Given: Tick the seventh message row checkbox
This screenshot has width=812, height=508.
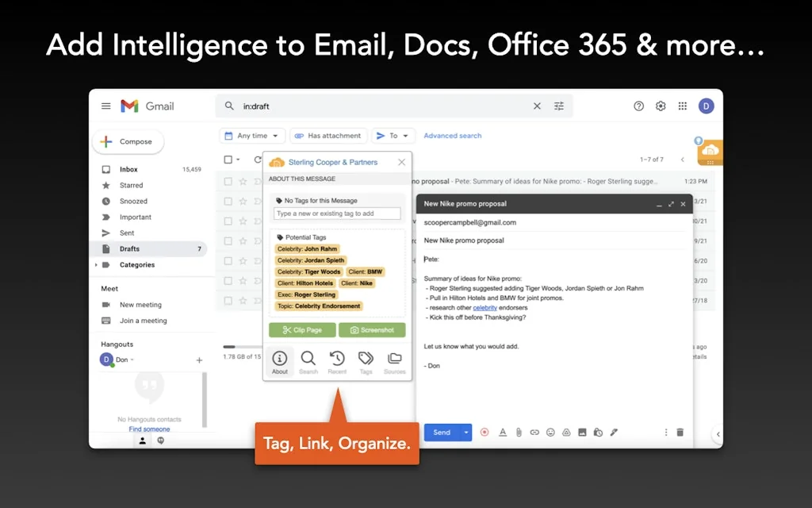Looking at the screenshot, I should [228, 301].
